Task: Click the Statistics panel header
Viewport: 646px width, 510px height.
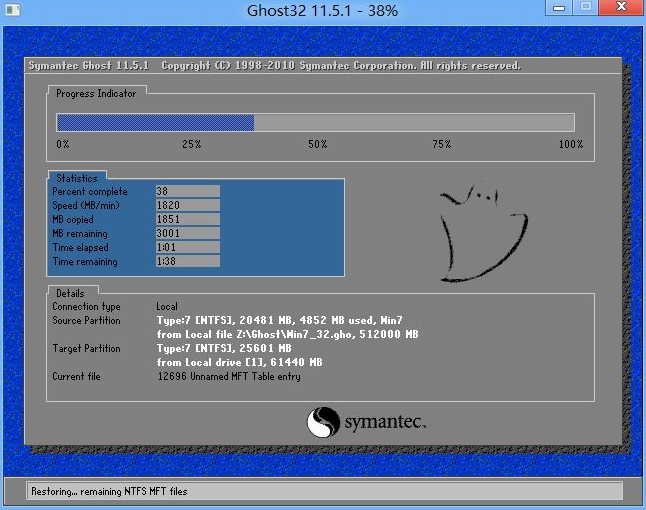Action: pyautogui.click(x=77, y=178)
